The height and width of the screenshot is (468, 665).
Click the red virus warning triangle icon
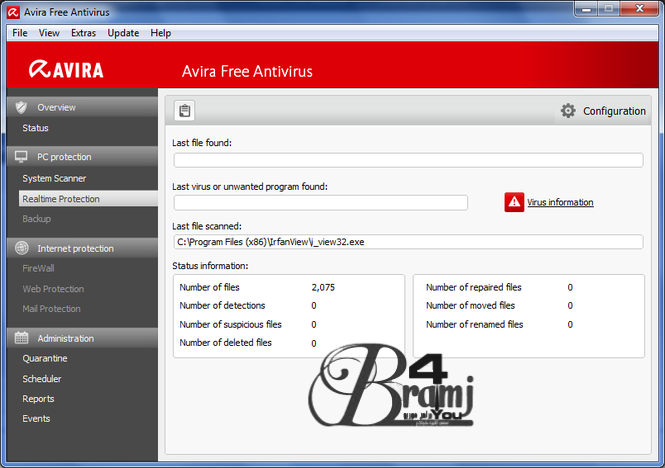click(514, 202)
